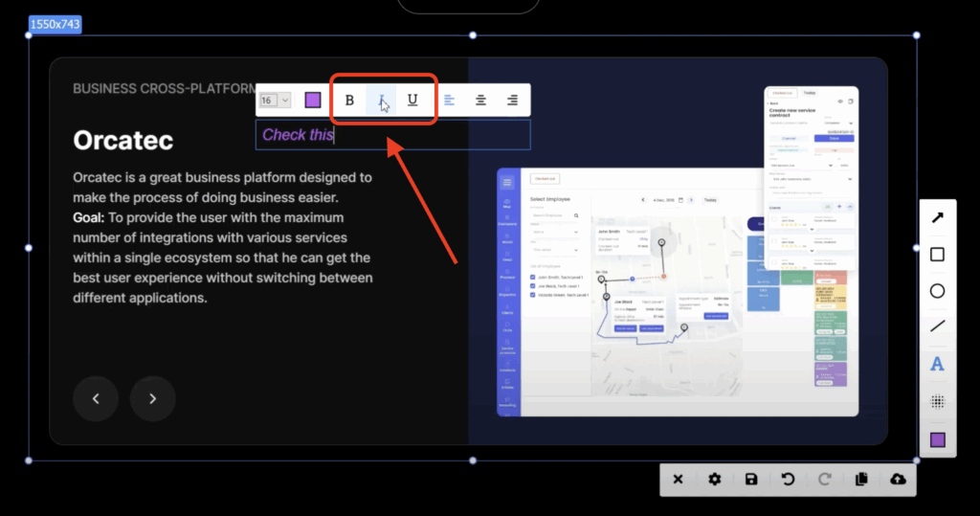
Task: Redo the annotation
Action: tap(824, 480)
